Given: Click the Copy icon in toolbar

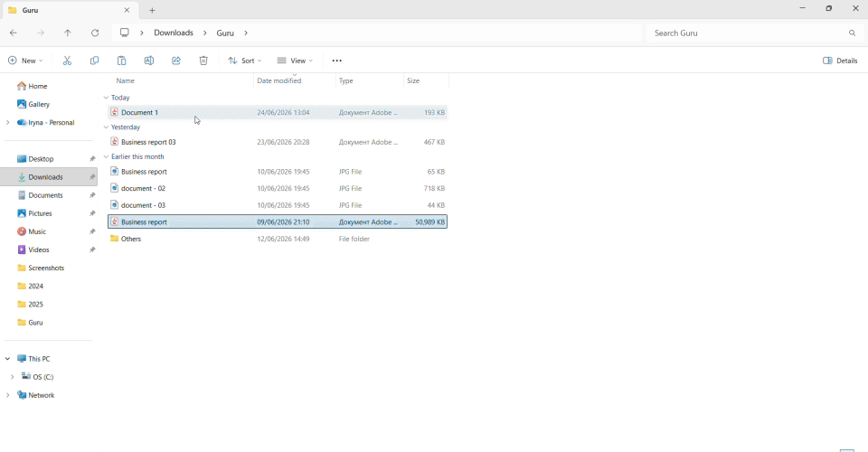Looking at the screenshot, I should click(x=94, y=61).
